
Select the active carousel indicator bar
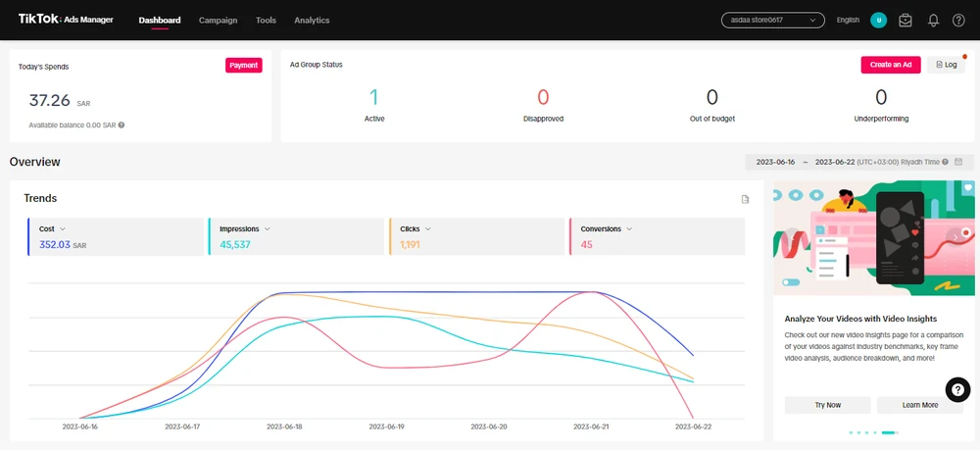click(x=890, y=432)
